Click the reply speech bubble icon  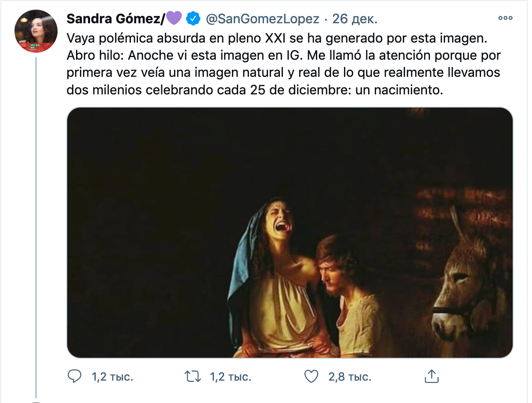tap(75, 376)
